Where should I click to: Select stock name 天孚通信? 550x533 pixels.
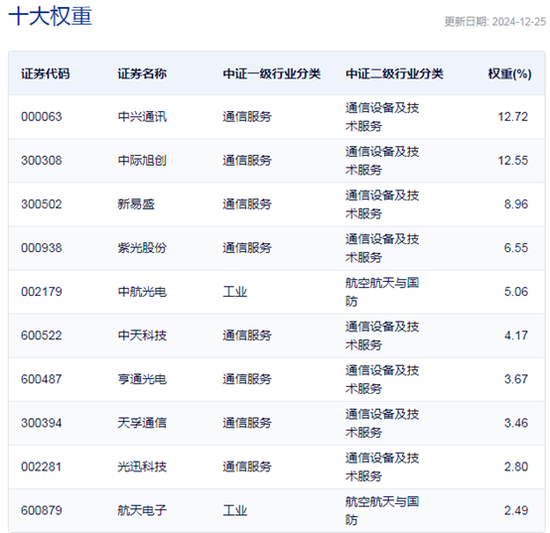[x=142, y=423]
